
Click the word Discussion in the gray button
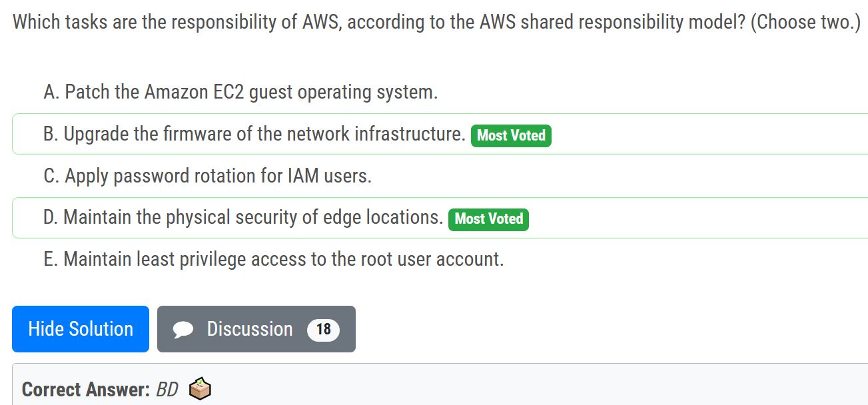click(x=250, y=329)
